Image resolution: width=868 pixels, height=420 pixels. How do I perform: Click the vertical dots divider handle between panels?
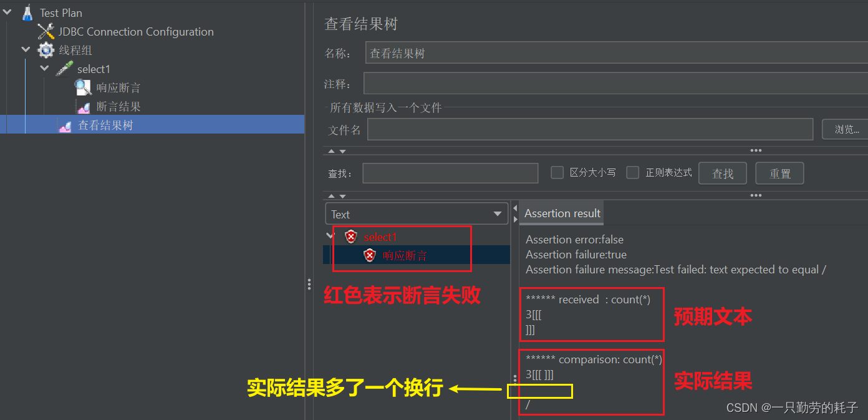click(309, 285)
